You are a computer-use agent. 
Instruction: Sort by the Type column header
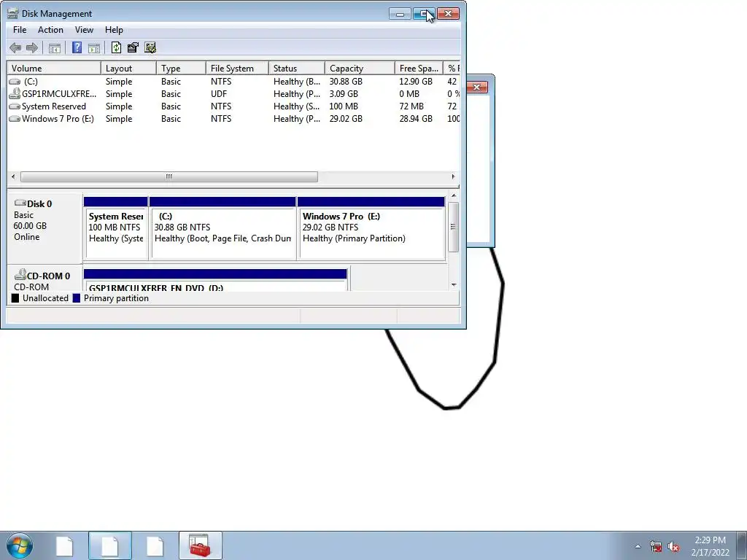(181, 68)
